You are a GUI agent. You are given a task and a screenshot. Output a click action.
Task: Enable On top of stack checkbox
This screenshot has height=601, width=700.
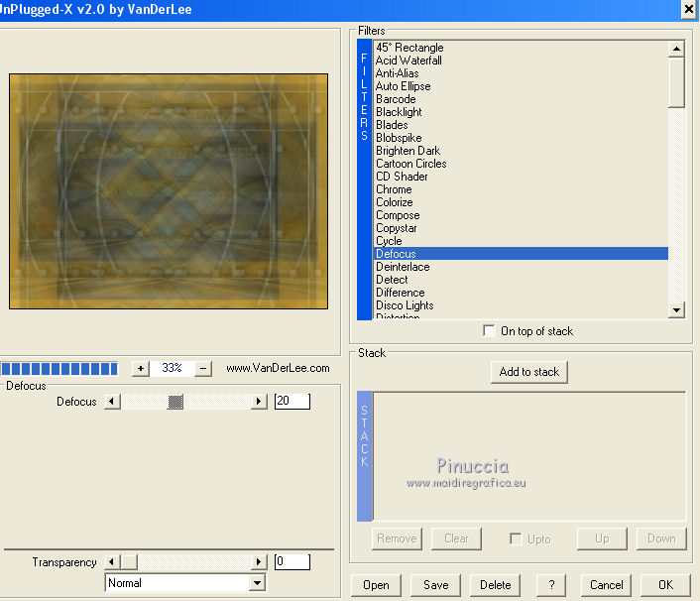(x=489, y=331)
